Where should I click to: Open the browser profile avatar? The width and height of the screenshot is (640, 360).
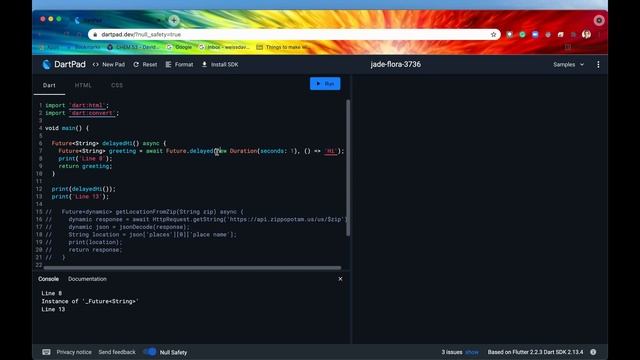tap(587, 35)
